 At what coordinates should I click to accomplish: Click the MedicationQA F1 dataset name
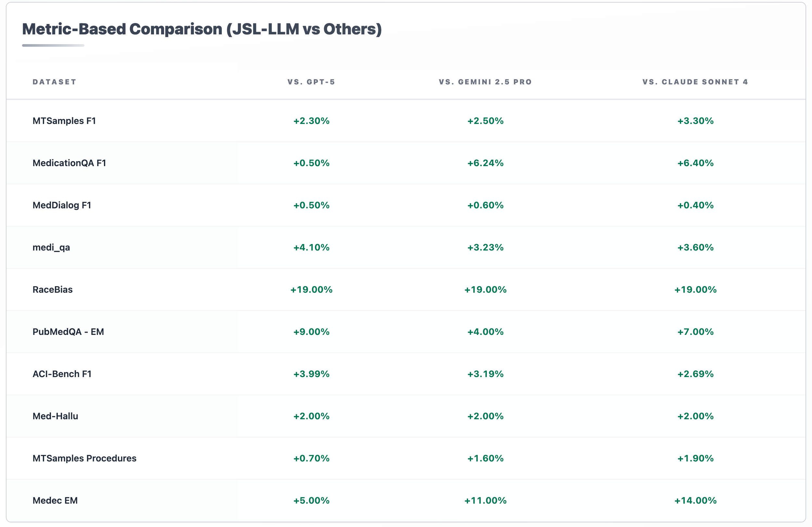[x=69, y=163]
